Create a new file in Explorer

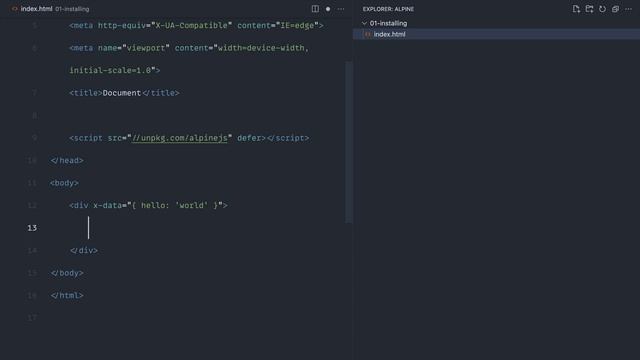576,9
